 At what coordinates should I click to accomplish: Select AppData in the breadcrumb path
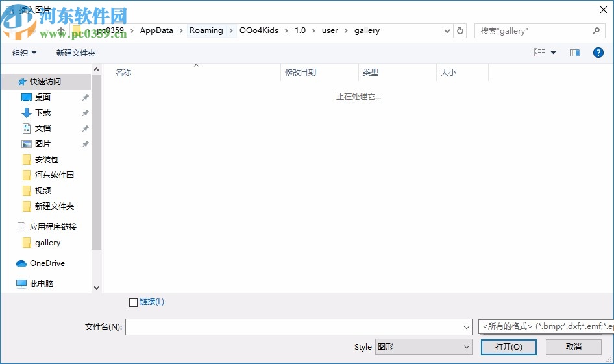pos(156,30)
